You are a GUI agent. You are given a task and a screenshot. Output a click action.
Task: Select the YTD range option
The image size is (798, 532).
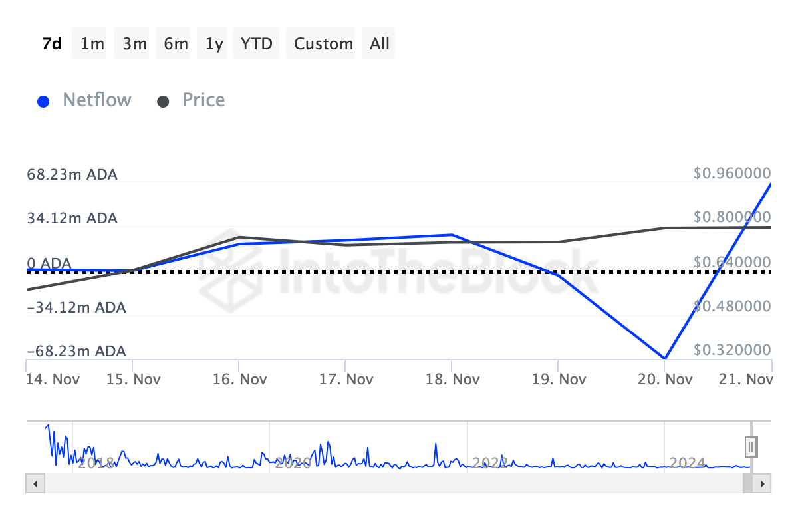point(256,43)
